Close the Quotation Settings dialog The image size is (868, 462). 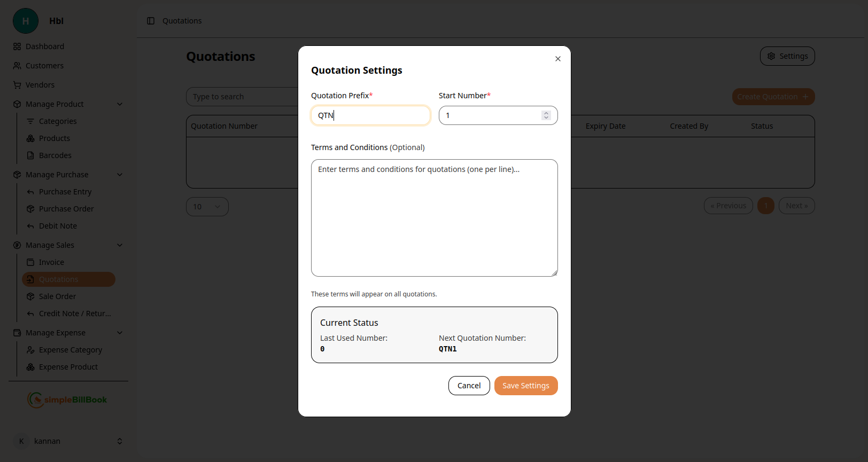[x=557, y=59]
